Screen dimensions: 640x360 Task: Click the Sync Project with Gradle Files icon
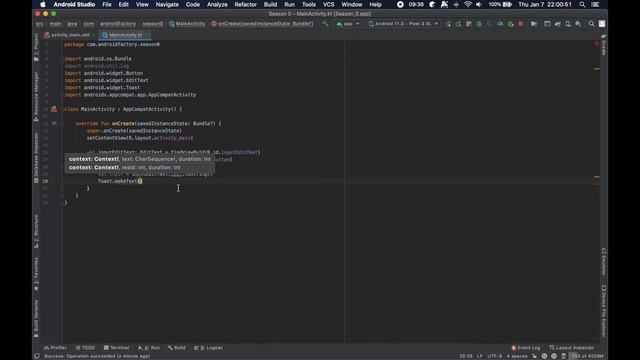(558, 24)
